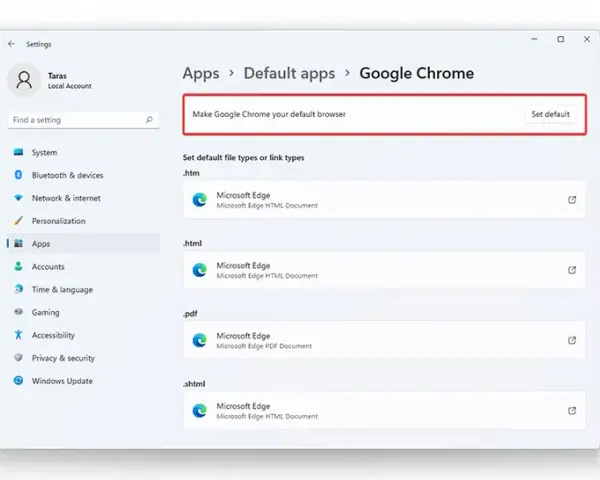Click Microsoft Edge icon in .htm row
Image resolution: width=600 pixels, height=480 pixels.
(199, 200)
